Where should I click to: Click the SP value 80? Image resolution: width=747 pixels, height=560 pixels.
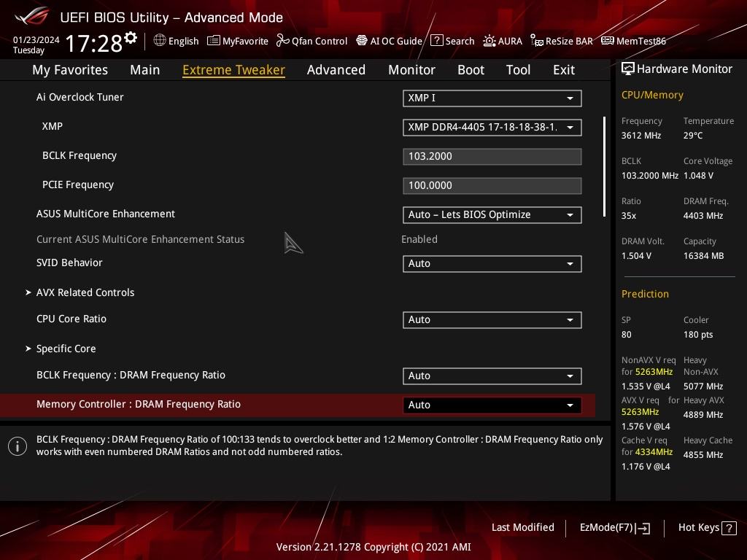(x=627, y=335)
